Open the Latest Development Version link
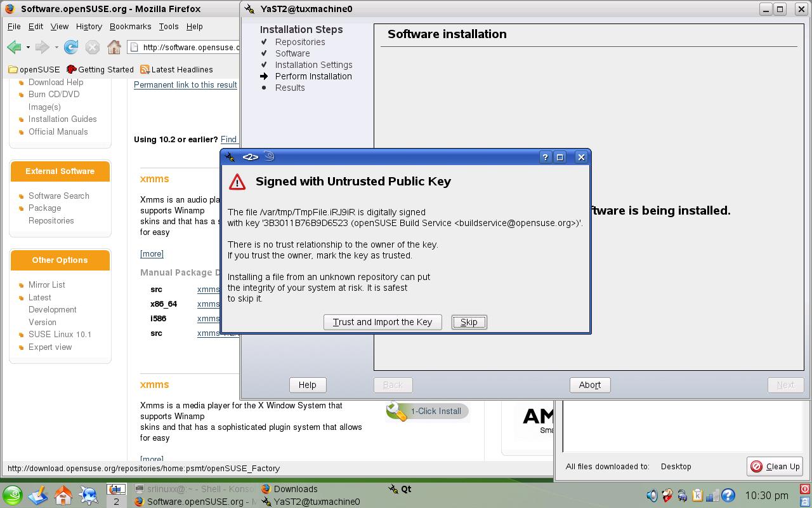The height and width of the screenshot is (508, 812). 53,309
